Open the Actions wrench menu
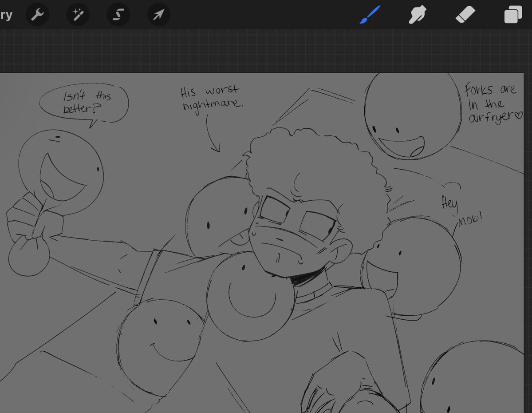This screenshot has width=532, height=413. pyautogui.click(x=37, y=15)
